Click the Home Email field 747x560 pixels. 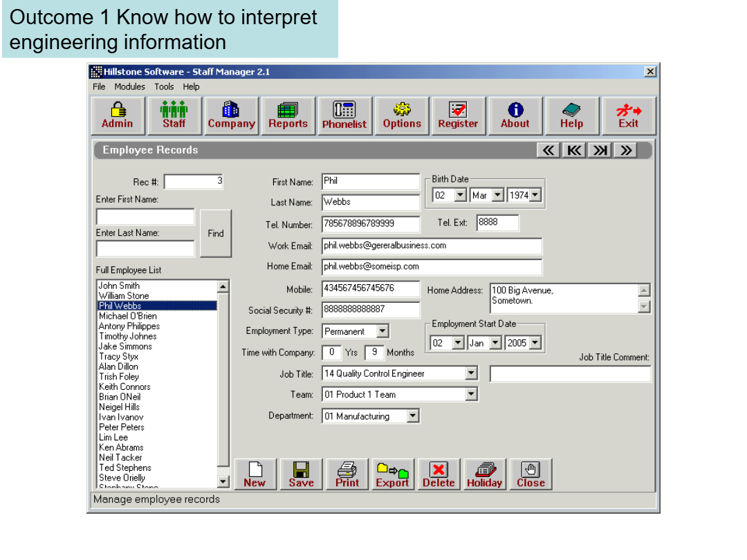(x=432, y=267)
